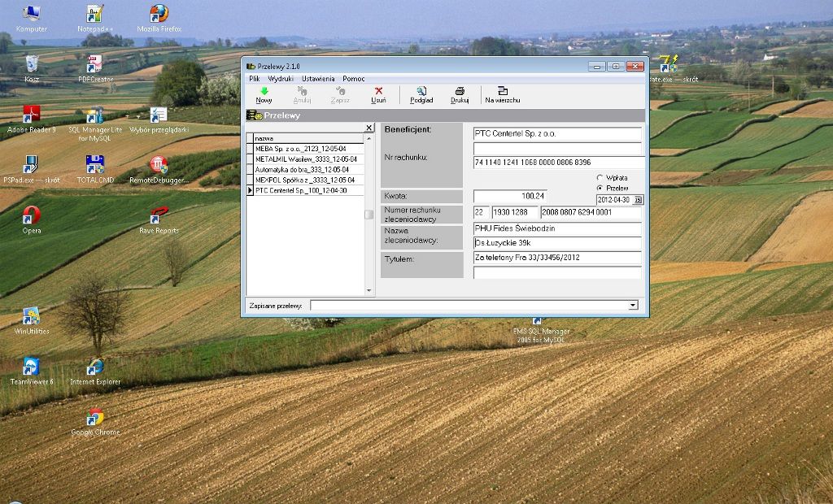Click the PHU Fides Świebodzin field
The height and width of the screenshot is (504, 833).
[x=557, y=228]
